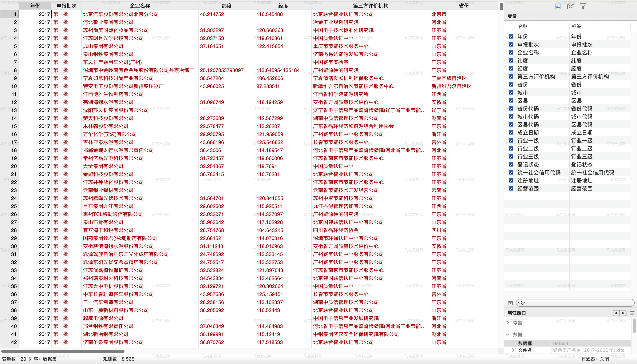Click the 过滤器: 关闭 status entry
Image resolution: width=637 pixels, height=364 pixels.
click(595, 359)
